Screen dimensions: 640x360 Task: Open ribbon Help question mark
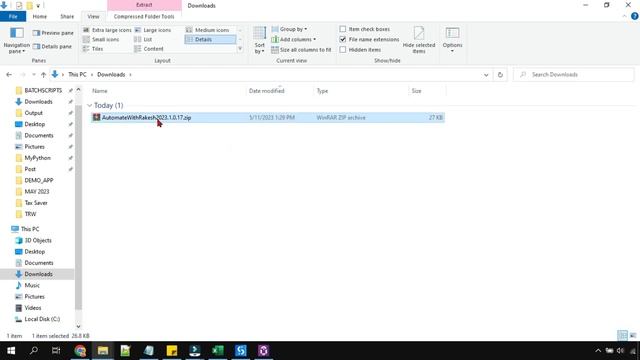pyautogui.click(x=635, y=16)
